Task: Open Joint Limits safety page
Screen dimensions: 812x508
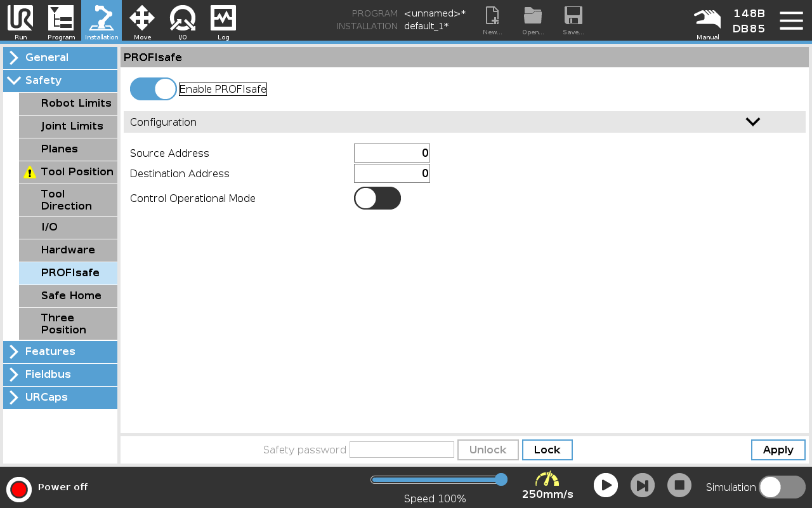Action: click(68, 126)
